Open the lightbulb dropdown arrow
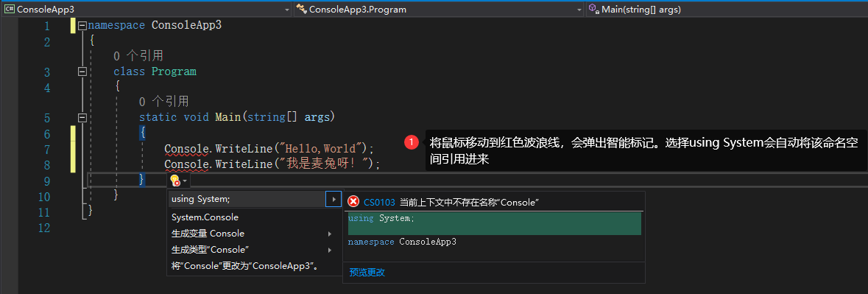Image resolution: width=868 pixels, height=294 pixels. pyautogui.click(x=185, y=181)
